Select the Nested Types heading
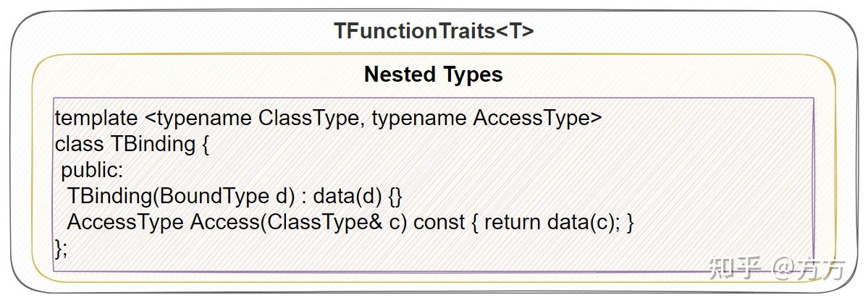868x303 pixels. point(434,74)
